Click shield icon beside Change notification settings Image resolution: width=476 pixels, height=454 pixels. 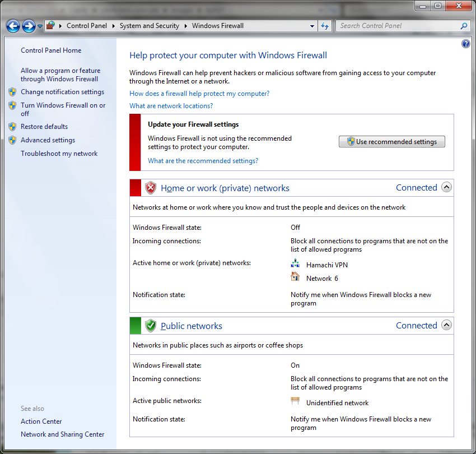point(12,92)
